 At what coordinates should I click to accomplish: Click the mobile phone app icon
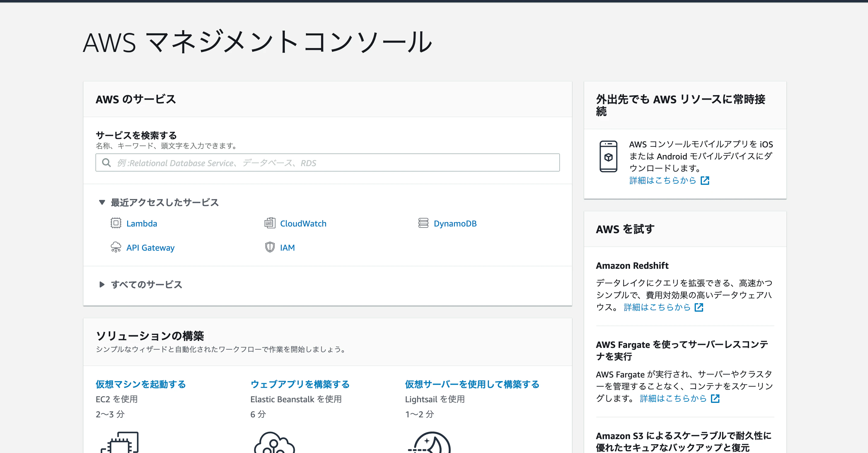(x=608, y=156)
